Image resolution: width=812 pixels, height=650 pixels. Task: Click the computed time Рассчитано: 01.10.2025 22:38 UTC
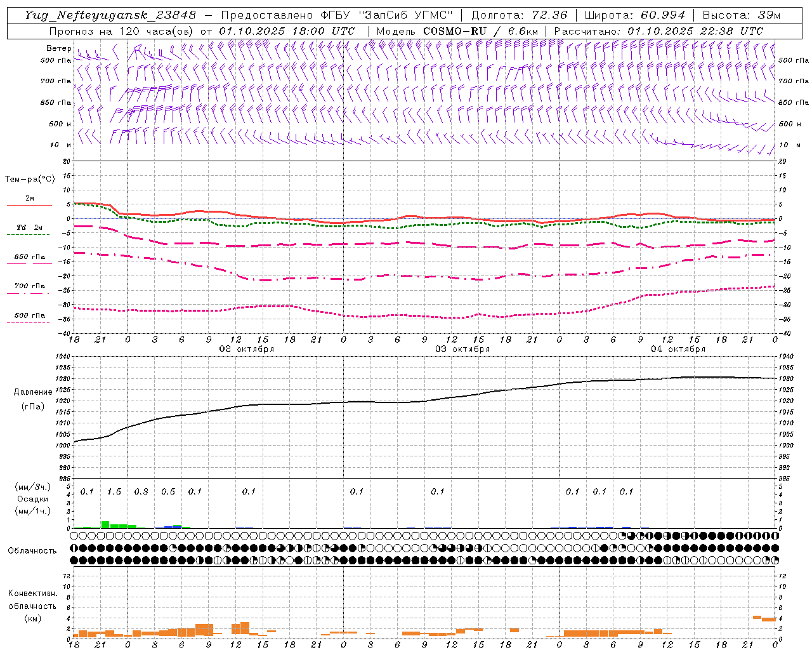658,31
